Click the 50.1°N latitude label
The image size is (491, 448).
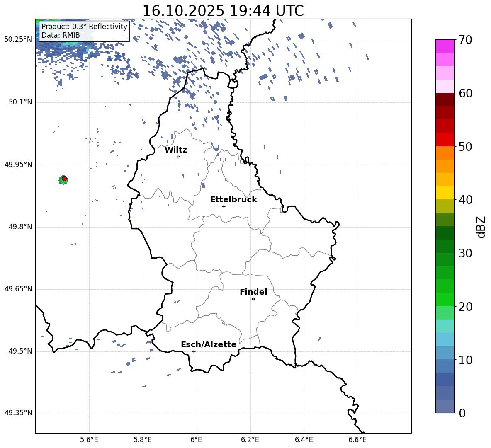(20, 102)
